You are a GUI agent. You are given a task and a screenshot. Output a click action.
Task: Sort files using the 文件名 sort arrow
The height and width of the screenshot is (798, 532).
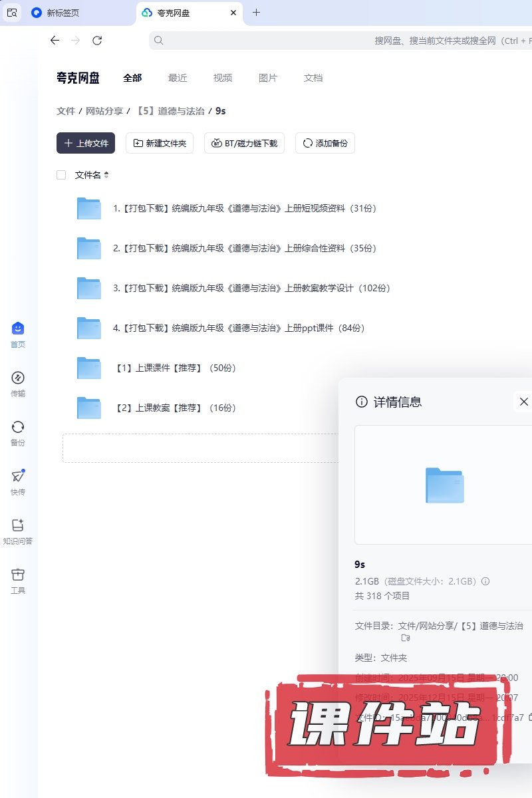tap(106, 175)
